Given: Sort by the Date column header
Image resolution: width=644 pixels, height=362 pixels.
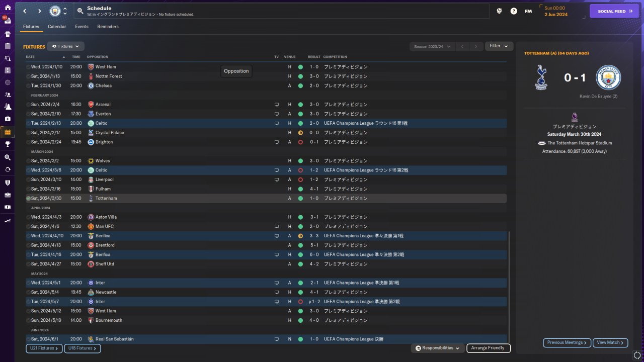Looking at the screenshot, I should click(x=30, y=57).
